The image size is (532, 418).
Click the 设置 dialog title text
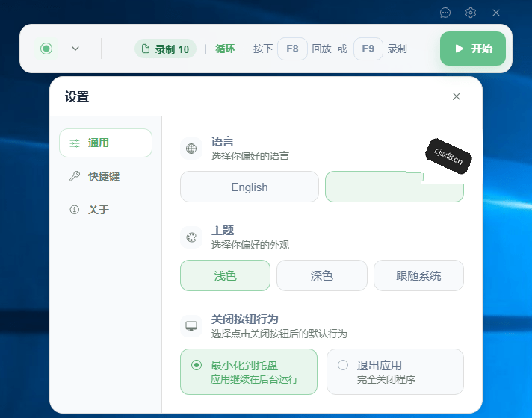77,96
